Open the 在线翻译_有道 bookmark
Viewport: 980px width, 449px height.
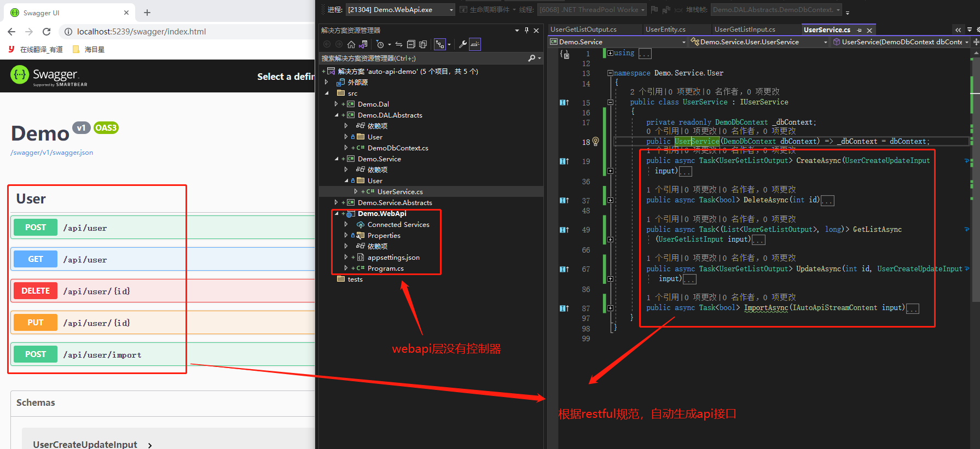click(36, 49)
